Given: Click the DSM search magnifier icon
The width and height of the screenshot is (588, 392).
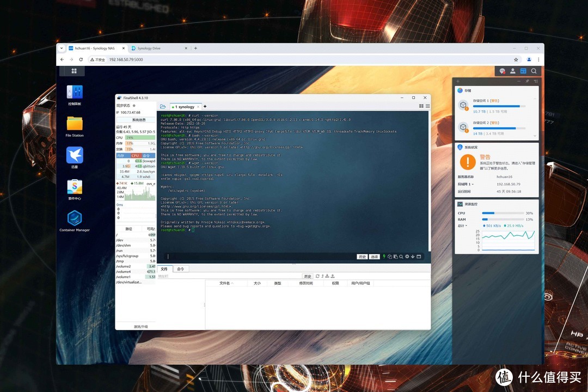Looking at the screenshot, I should [x=534, y=71].
